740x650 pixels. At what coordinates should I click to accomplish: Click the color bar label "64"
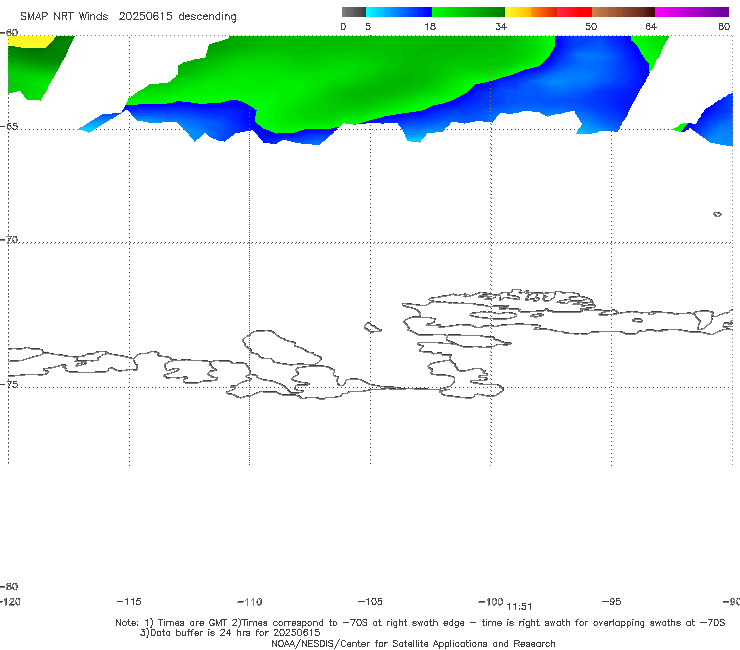tap(651, 27)
